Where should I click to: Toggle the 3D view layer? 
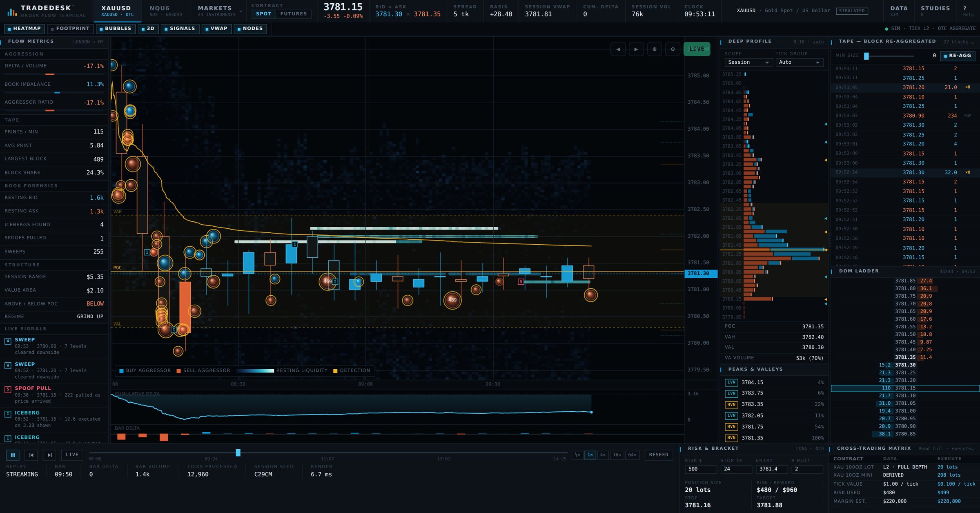[x=148, y=29]
